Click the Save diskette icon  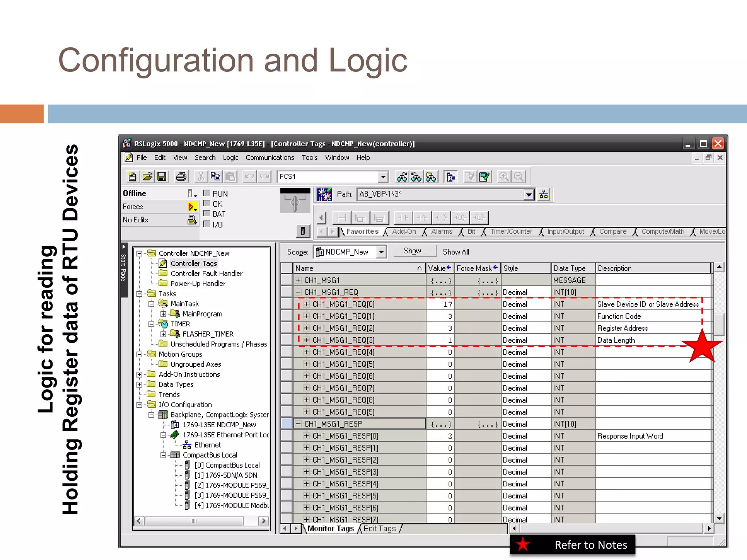(162, 177)
